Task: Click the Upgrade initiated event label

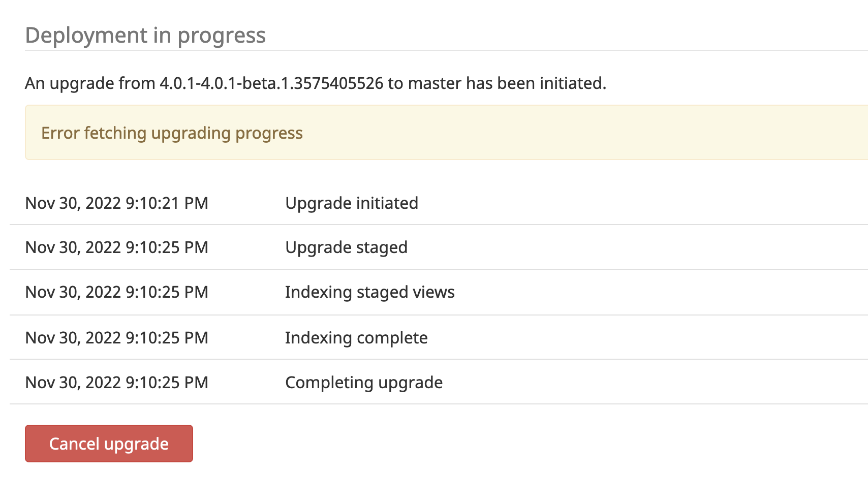Action: tap(352, 203)
